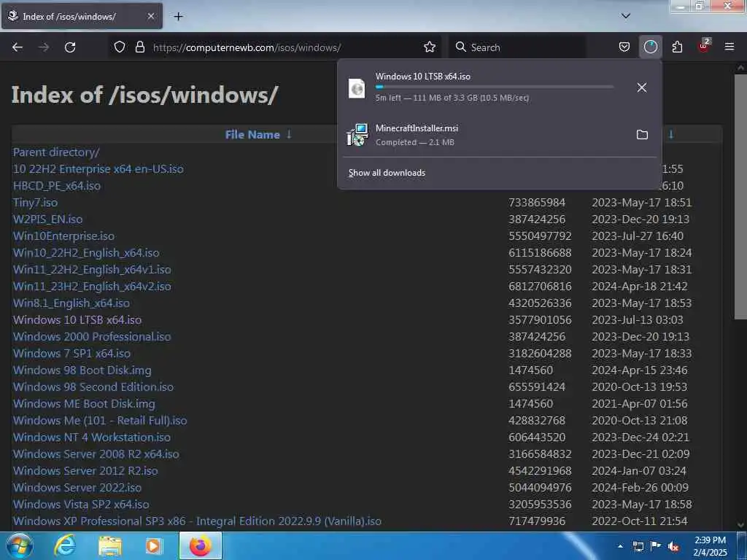Click Win11_22H2_English_x64v1.iso
The image size is (747, 560).
click(x=92, y=270)
